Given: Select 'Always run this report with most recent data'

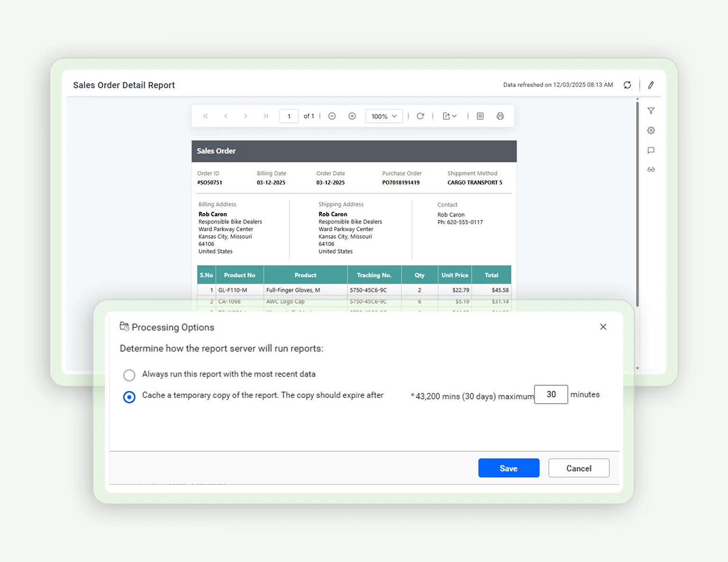Looking at the screenshot, I should [129, 375].
